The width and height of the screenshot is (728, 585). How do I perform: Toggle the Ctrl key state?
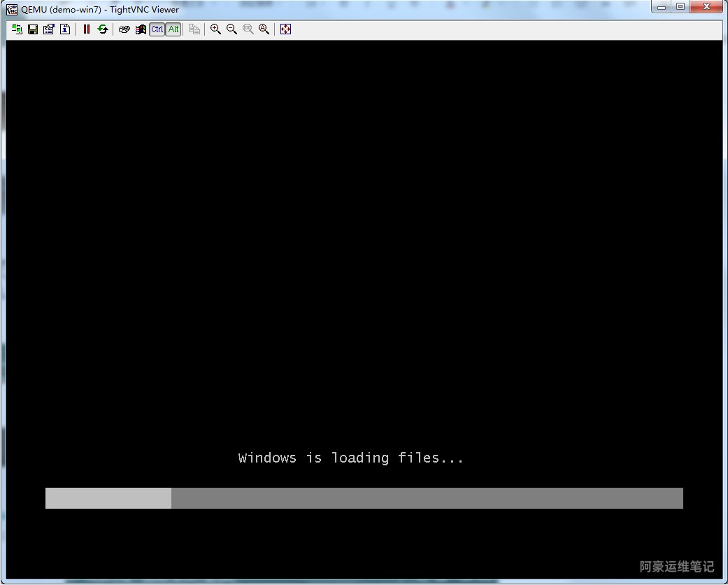(157, 29)
